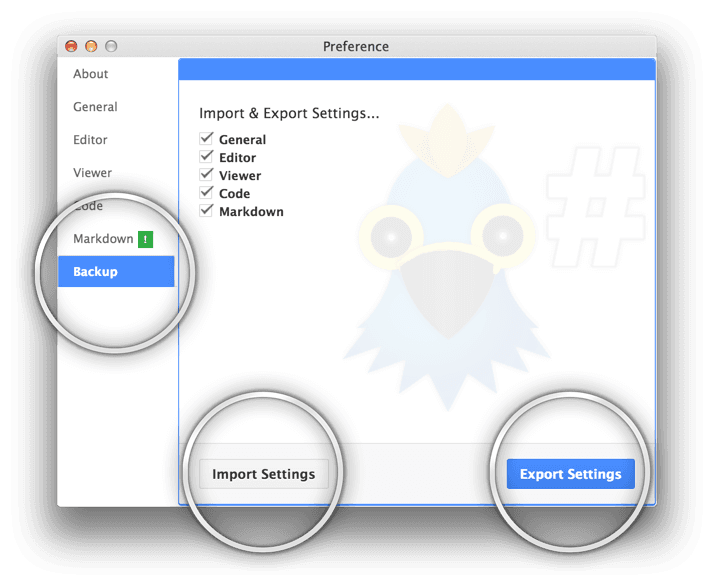Go to Viewer preferences in sidebar
Image resolution: width=714 pixels, height=586 pixels.
point(93,173)
